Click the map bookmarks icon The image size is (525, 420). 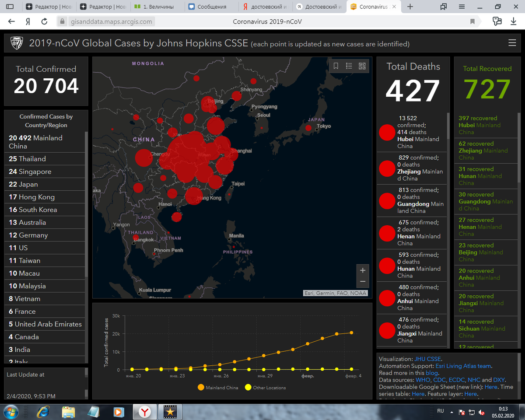(x=336, y=66)
